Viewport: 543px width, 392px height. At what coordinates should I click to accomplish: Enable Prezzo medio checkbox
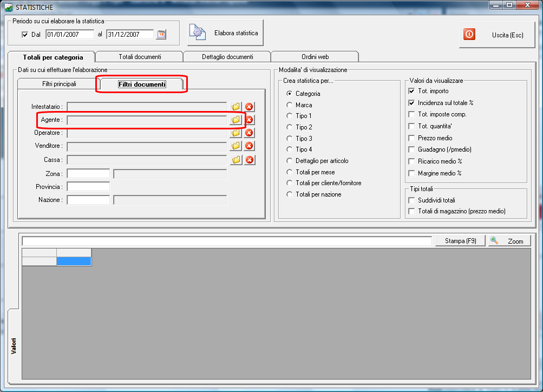point(411,138)
